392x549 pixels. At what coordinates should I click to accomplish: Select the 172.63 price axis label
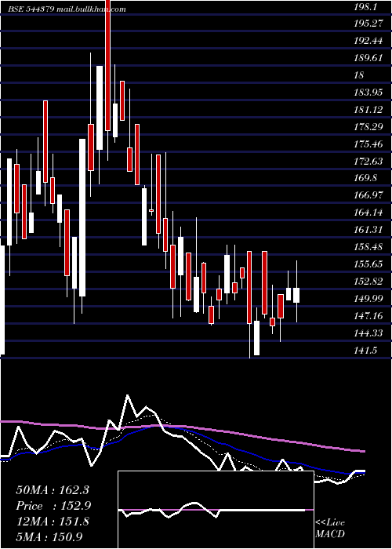[x=368, y=161]
